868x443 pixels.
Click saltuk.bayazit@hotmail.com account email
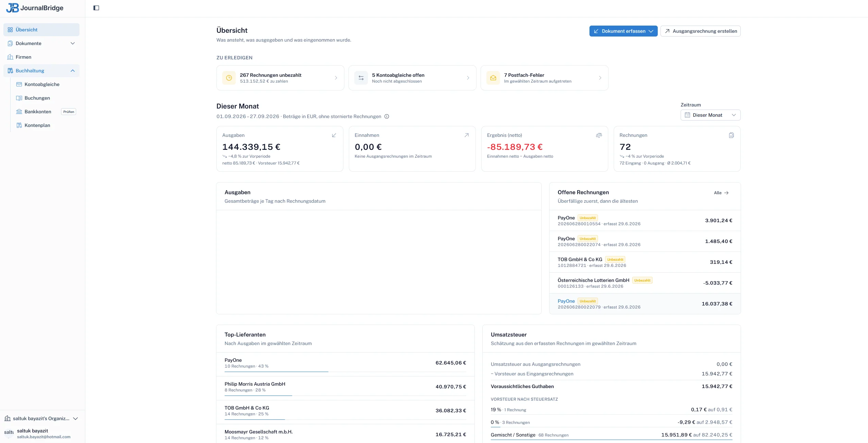pos(44,437)
